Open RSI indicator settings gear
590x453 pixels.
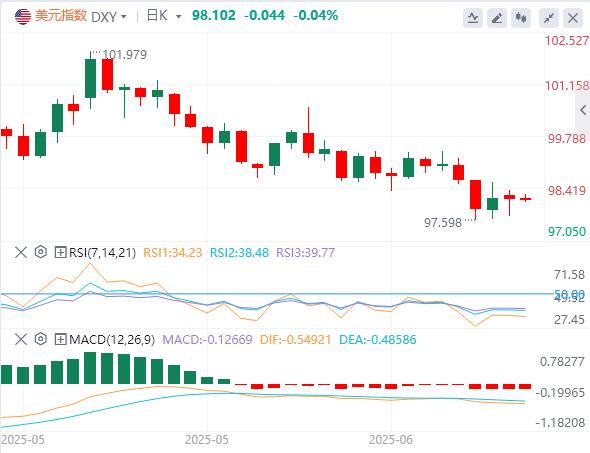coord(41,252)
